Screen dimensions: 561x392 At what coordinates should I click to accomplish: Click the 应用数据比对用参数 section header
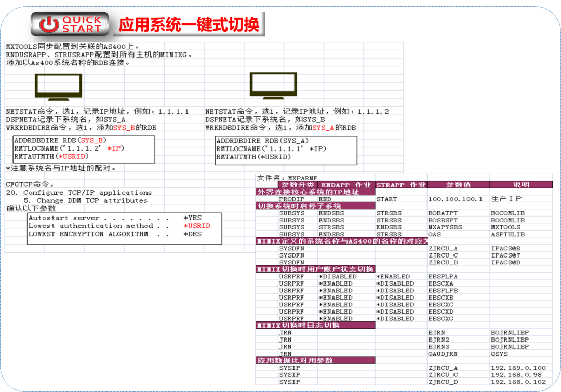tap(315, 360)
